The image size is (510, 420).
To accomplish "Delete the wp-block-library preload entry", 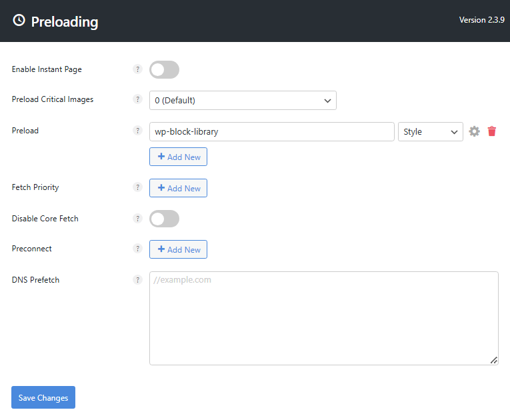I will pos(492,131).
